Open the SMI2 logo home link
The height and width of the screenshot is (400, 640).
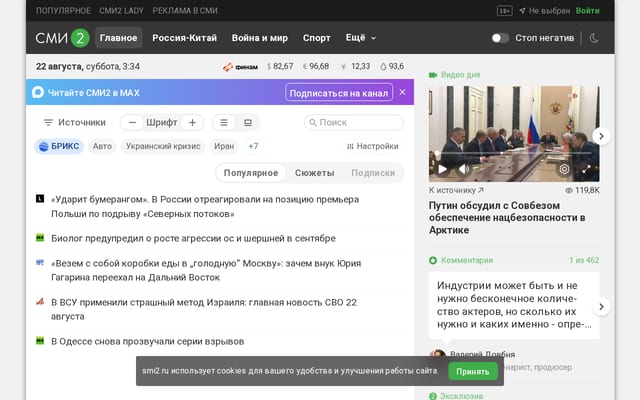tap(62, 38)
